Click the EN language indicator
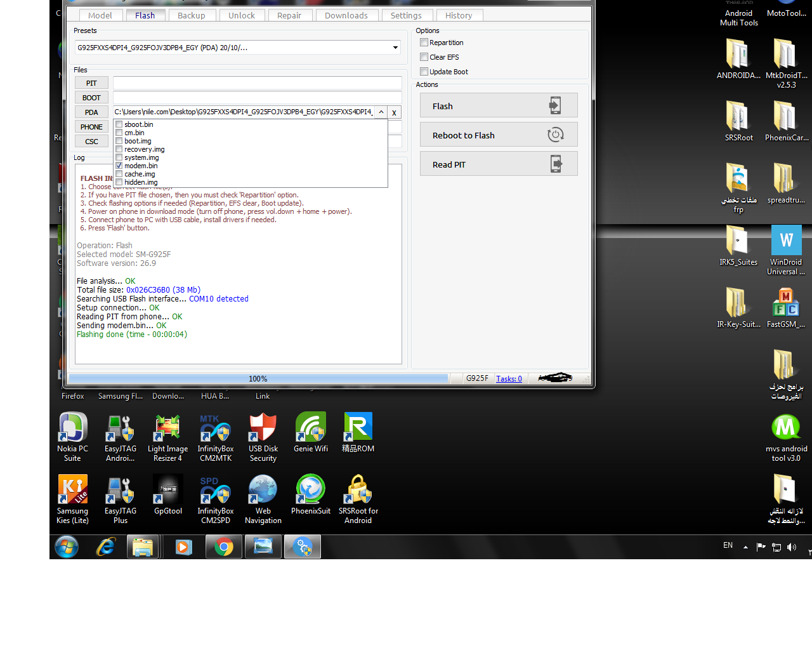The image size is (812, 650). coord(728,545)
